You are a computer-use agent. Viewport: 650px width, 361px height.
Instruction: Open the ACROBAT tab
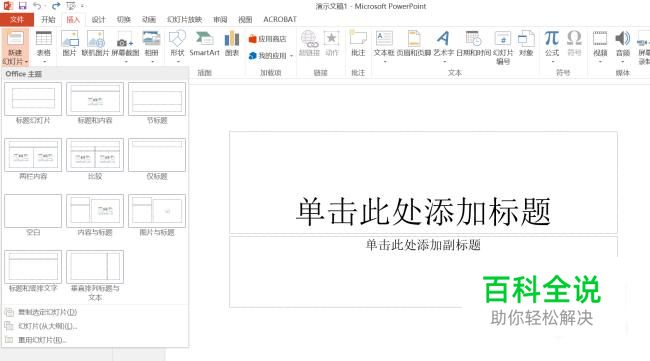click(280, 19)
